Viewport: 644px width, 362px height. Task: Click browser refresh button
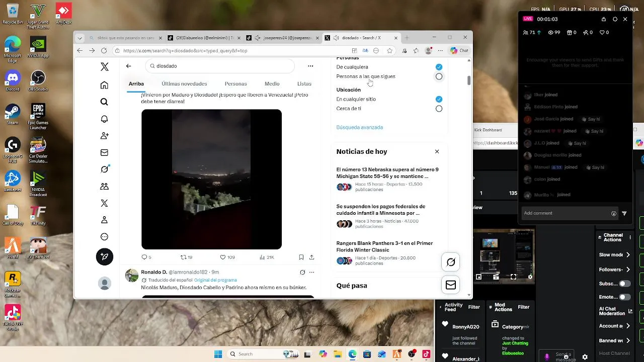[x=104, y=50]
